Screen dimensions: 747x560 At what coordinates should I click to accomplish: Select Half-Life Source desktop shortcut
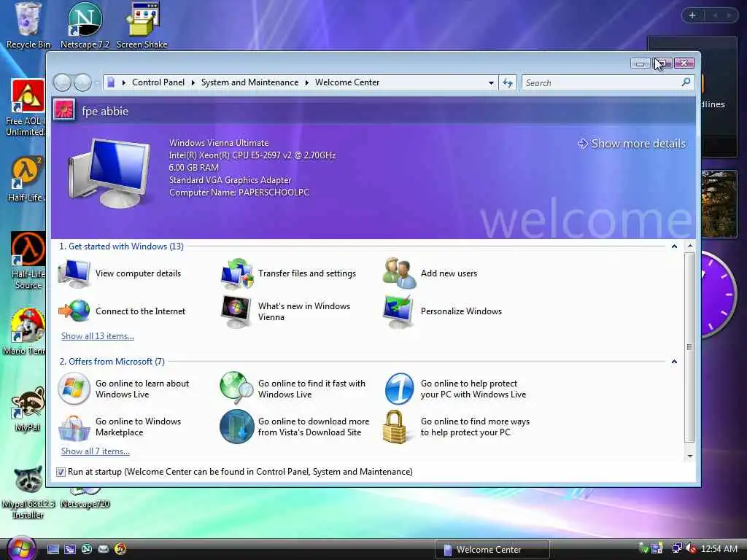tap(28, 261)
